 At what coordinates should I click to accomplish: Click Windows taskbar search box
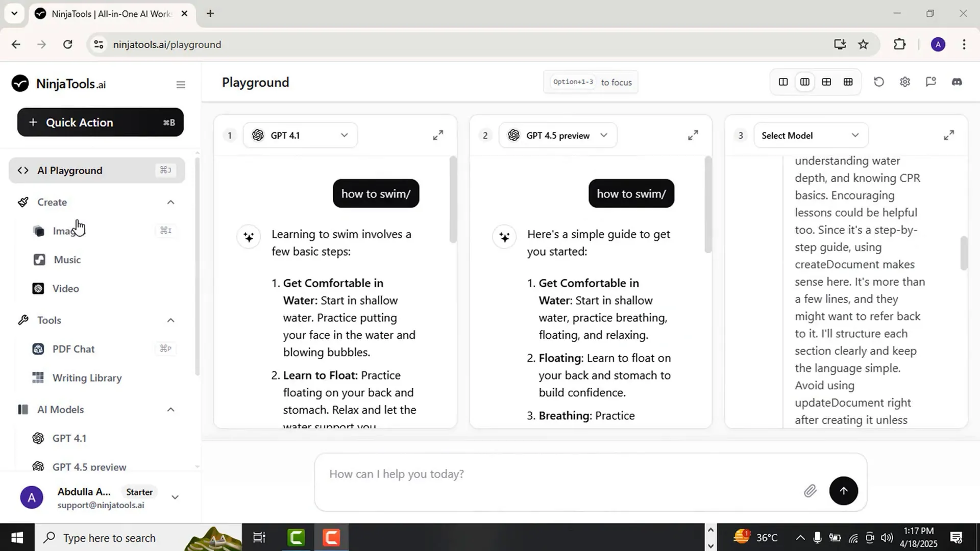[x=138, y=538]
